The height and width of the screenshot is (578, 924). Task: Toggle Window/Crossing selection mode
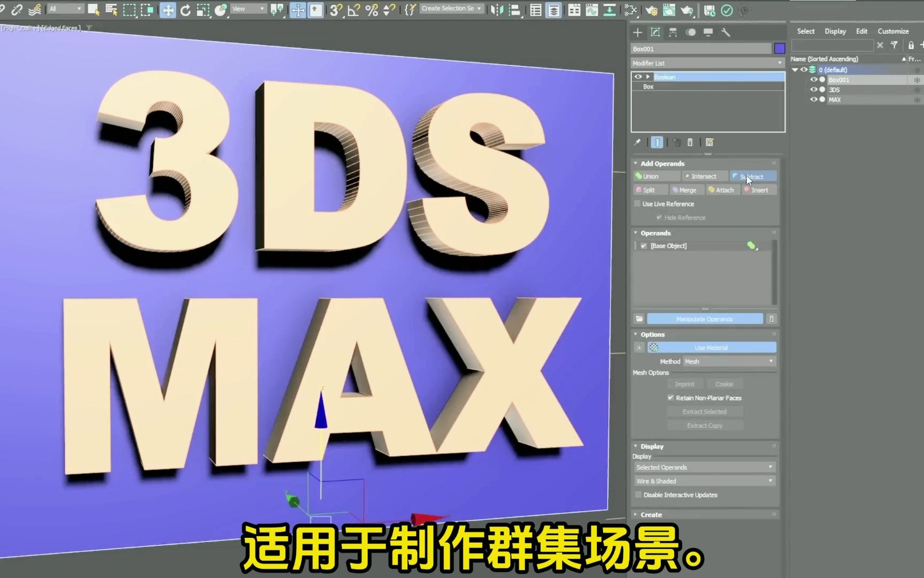[x=147, y=10]
